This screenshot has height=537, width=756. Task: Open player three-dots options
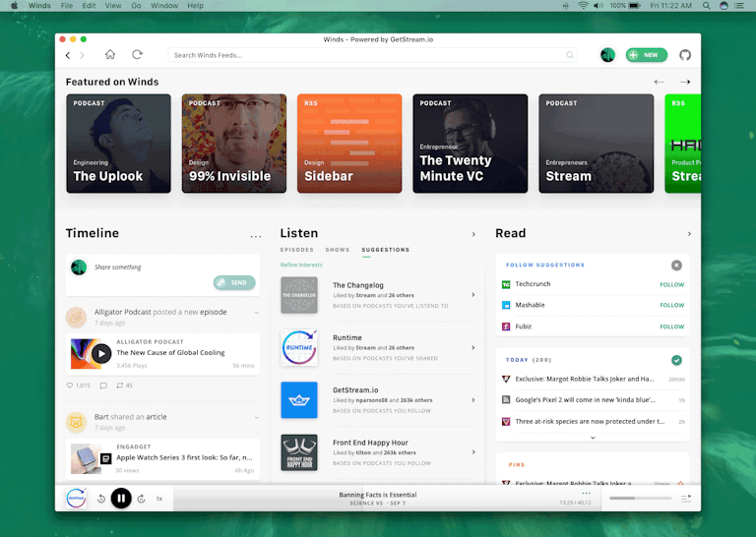click(586, 493)
